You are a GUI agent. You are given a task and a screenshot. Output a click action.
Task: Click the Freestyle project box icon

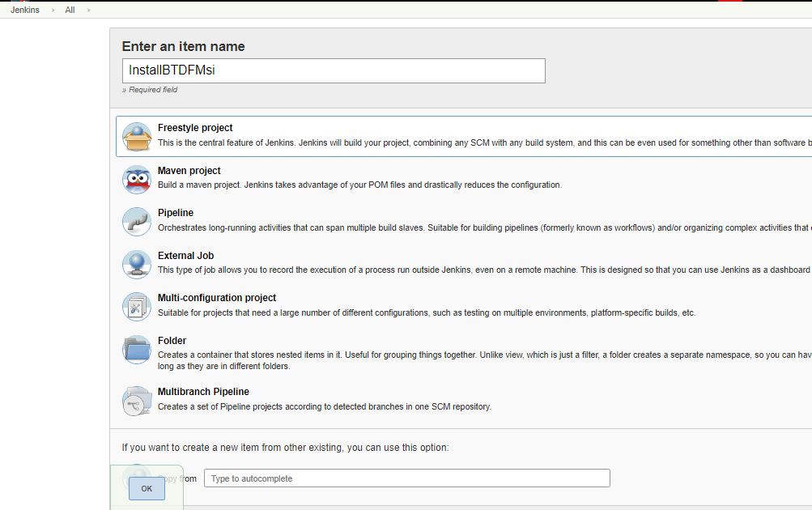pyautogui.click(x=137, y=137)
